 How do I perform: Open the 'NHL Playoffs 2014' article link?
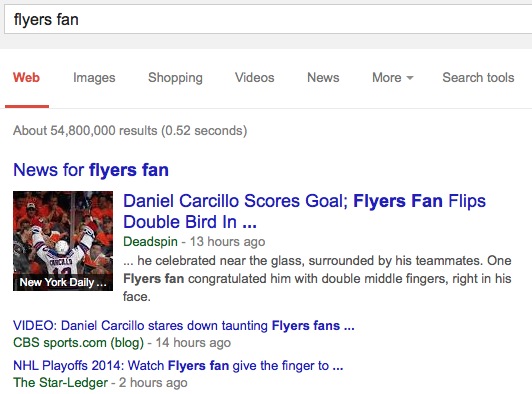178,365
